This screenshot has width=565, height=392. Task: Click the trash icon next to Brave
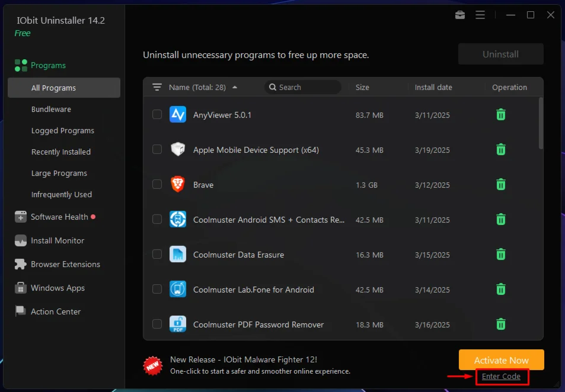500,185
